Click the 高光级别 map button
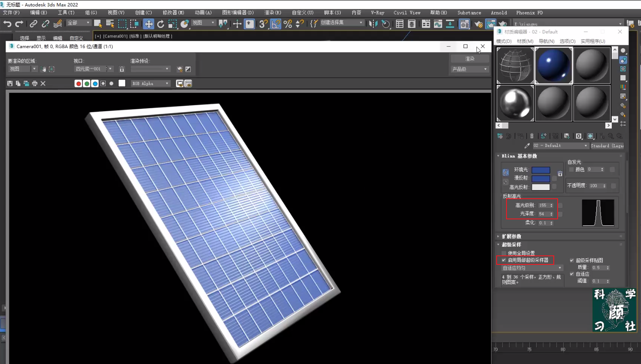This screenshot has height=364, width=641. 560,206
